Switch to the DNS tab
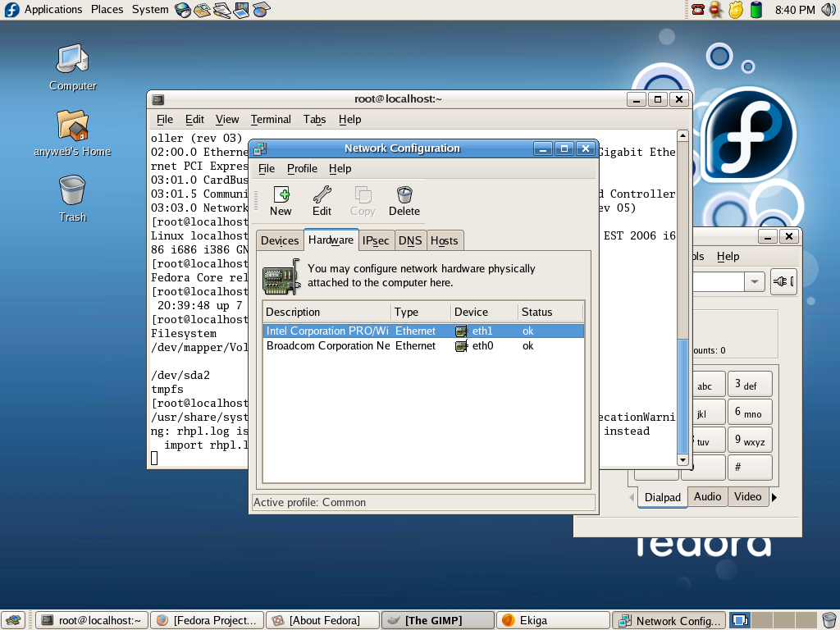 coord(410,241)
